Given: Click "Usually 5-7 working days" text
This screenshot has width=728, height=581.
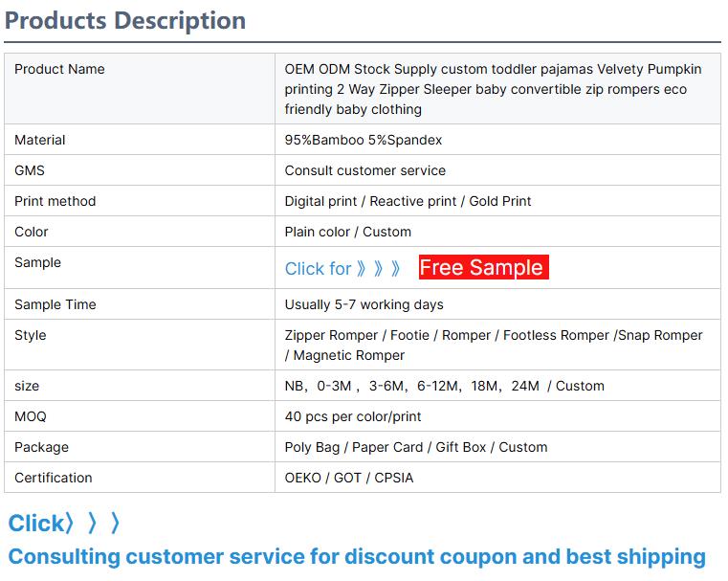Looking at the screenshot, I should click(364, 304).
